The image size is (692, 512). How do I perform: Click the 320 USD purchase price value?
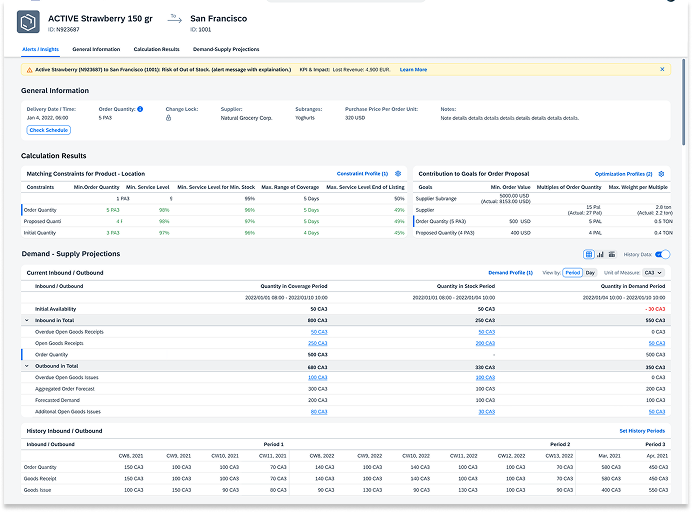tap(355, 118)
